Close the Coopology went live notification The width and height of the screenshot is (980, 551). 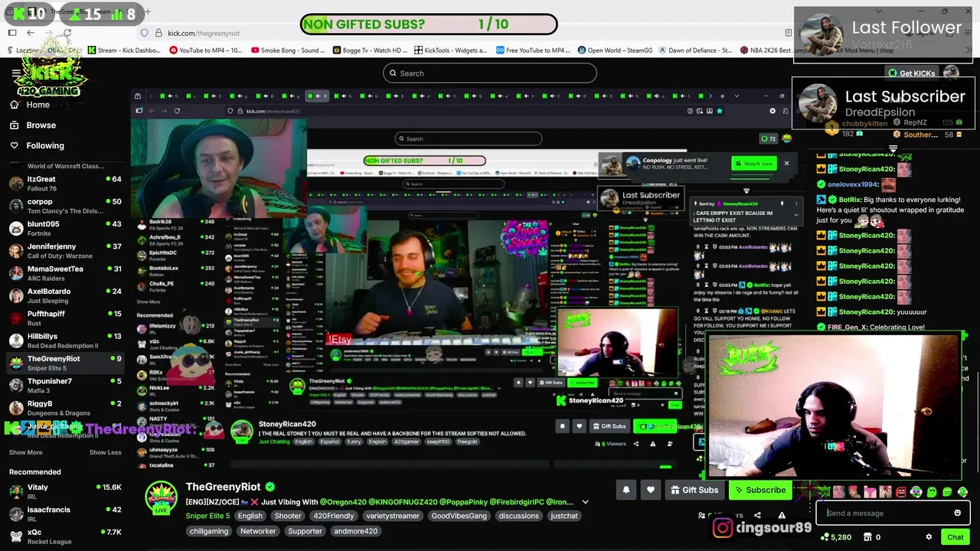coord(786,163)
